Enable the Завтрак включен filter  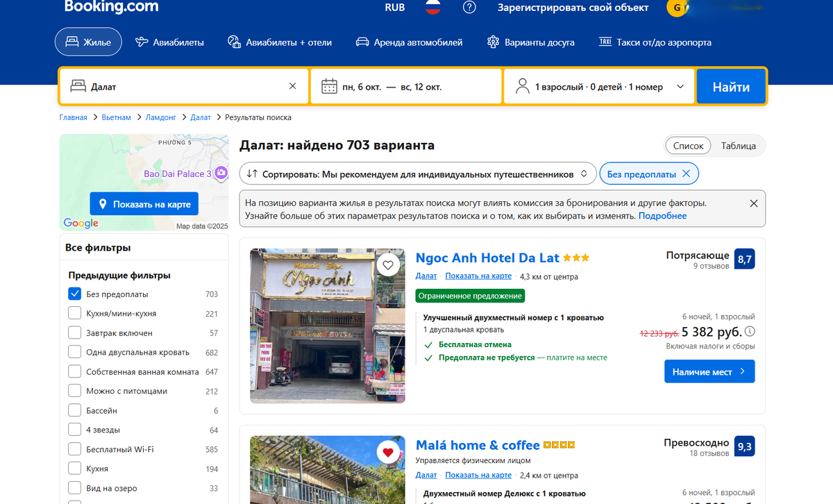coord(75,333)
